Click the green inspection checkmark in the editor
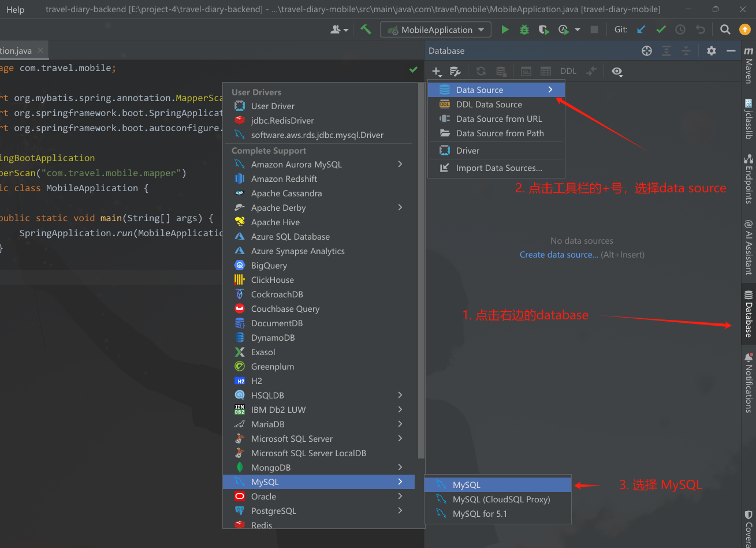Viewport: 756px width, 548px height. (414, 69)
